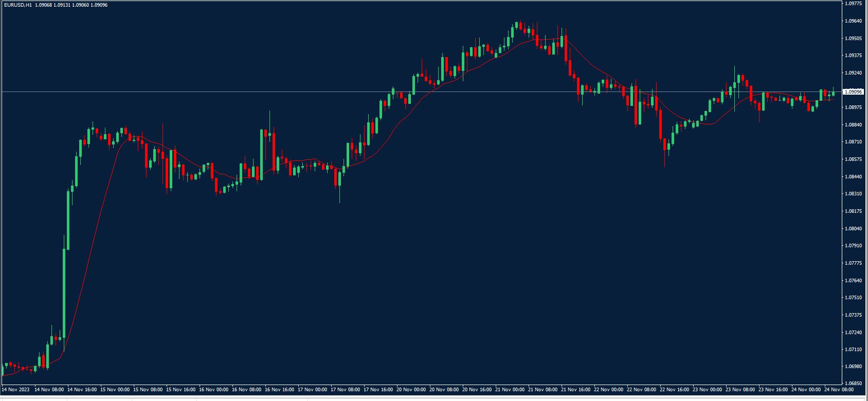The image size is (868, 401).
Task: Select the 1.09375 price scale value
Action: (x=853, y=56)
